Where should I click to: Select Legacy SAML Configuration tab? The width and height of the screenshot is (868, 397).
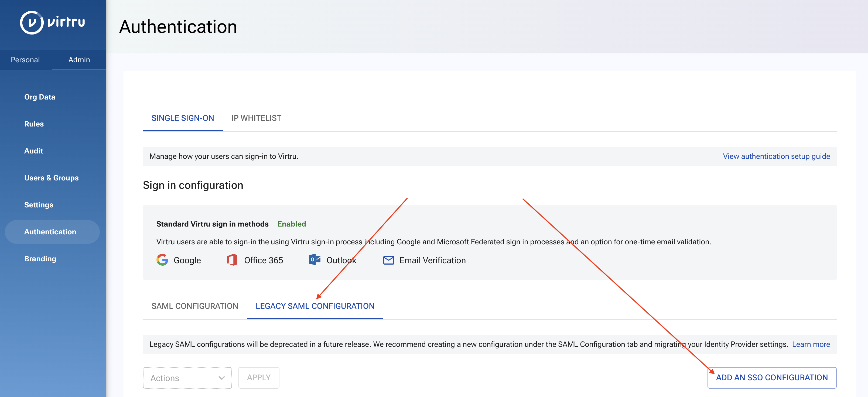[x=315, y=306]
